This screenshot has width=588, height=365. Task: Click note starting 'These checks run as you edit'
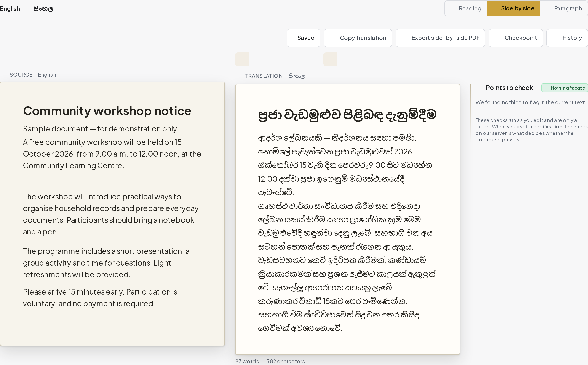coord(532,130)
